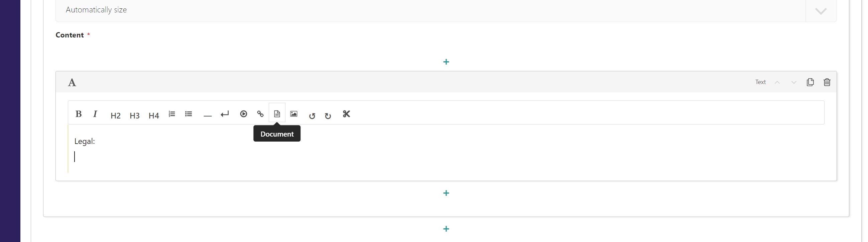868x242 pixels.
Task: Click the Document link button
Action: pyautogui.click(x=277, y=114)
